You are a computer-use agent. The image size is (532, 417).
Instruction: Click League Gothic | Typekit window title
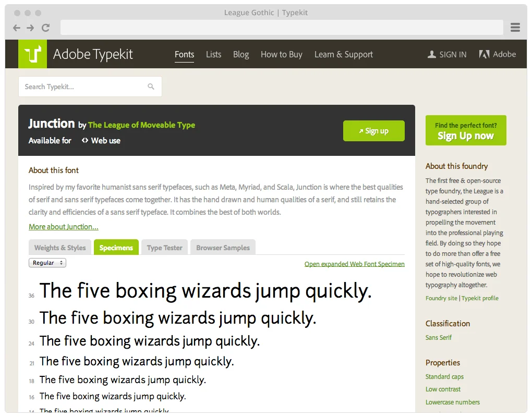point(266,13)
